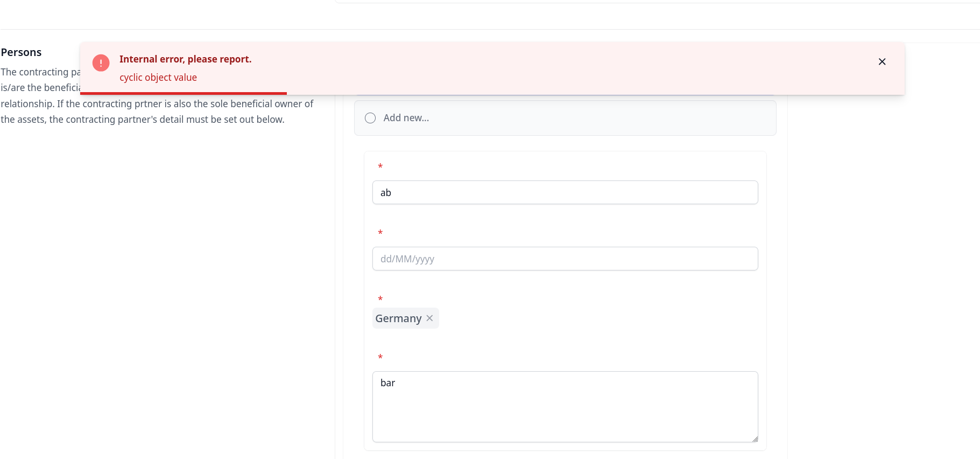Click the required asterisk above Germany tag

[x=380, y=300]
